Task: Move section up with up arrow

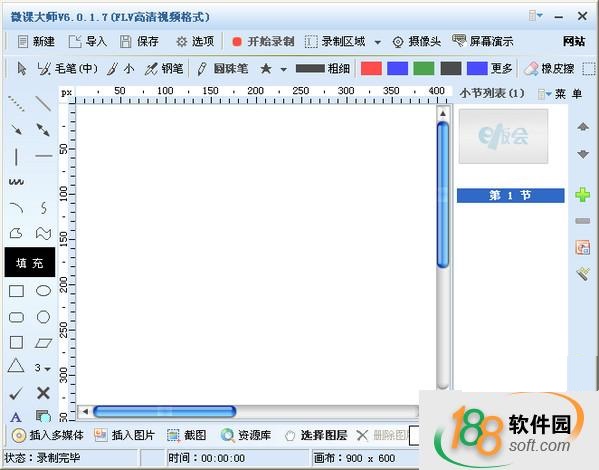Action: 583,126
